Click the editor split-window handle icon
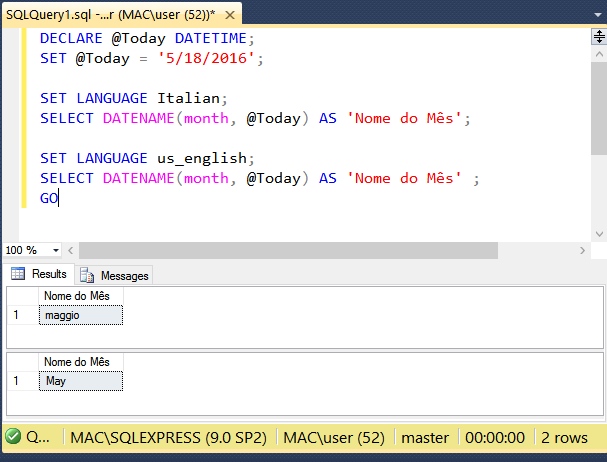This screenshot has height=462, width=607. (599, 37)
